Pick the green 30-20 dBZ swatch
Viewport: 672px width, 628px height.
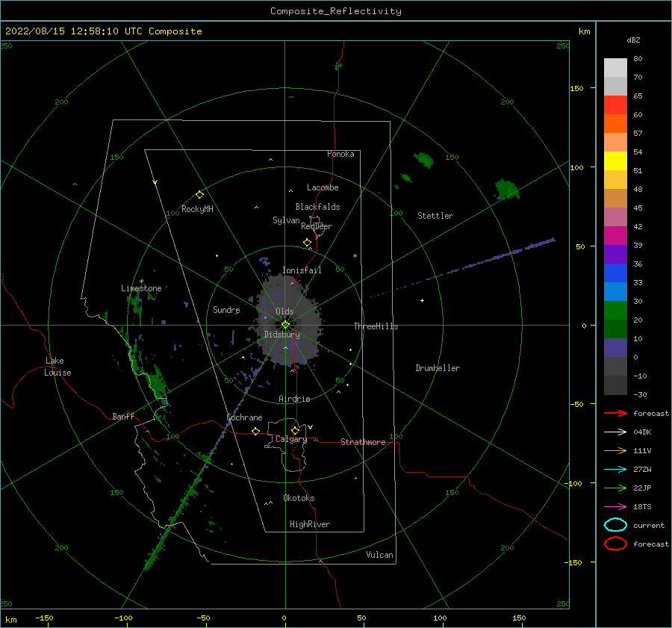615,311
